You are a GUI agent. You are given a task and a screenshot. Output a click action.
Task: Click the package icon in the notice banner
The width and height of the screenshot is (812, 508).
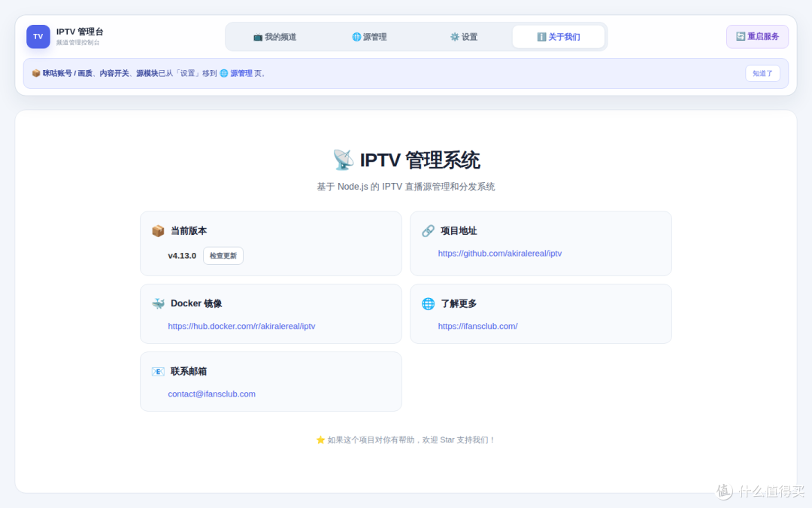pyautogui.click(x=36, y=74)
